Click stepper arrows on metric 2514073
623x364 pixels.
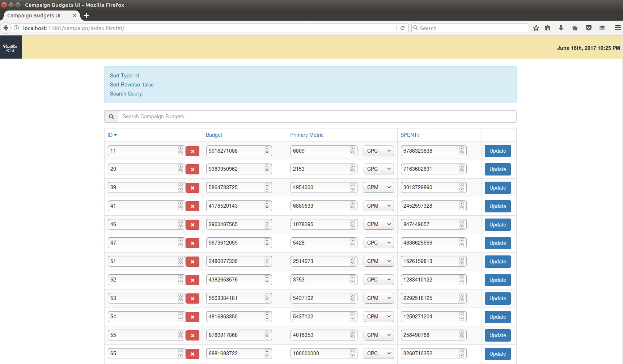pos(352,261)
